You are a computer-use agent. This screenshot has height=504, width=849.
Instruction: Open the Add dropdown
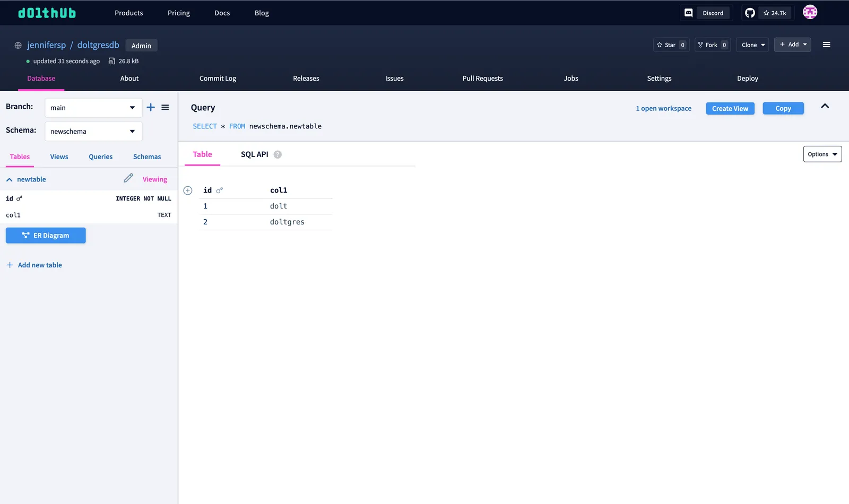793,45
